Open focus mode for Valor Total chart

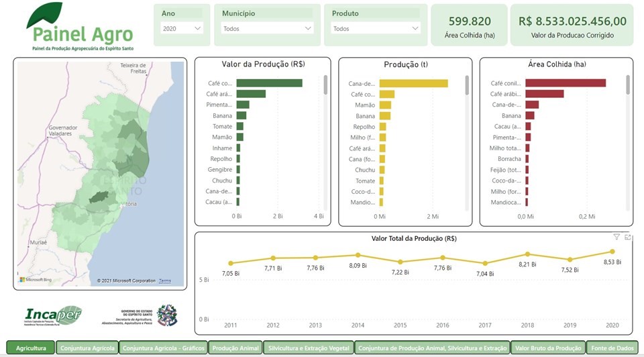pos(628,237)
